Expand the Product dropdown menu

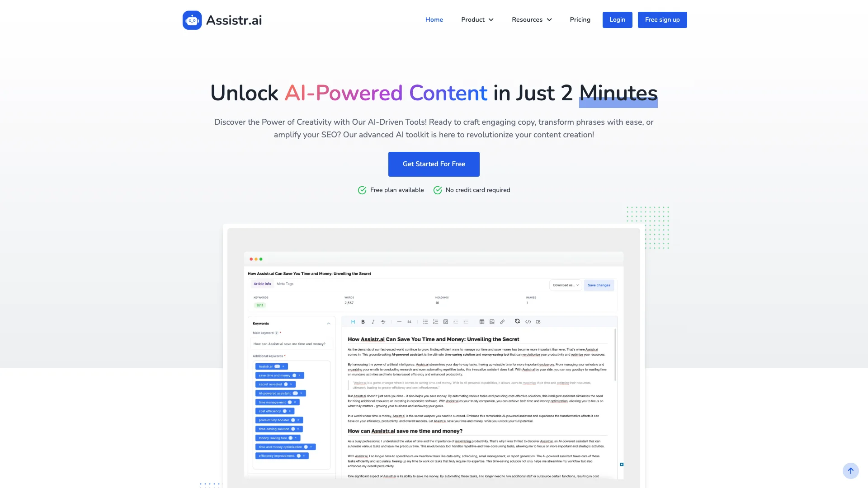point(477,20)
